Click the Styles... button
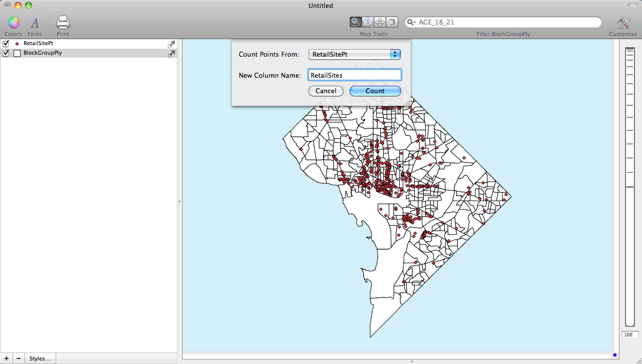This screenshot has width=642, height=364. [x=40, y=358]
